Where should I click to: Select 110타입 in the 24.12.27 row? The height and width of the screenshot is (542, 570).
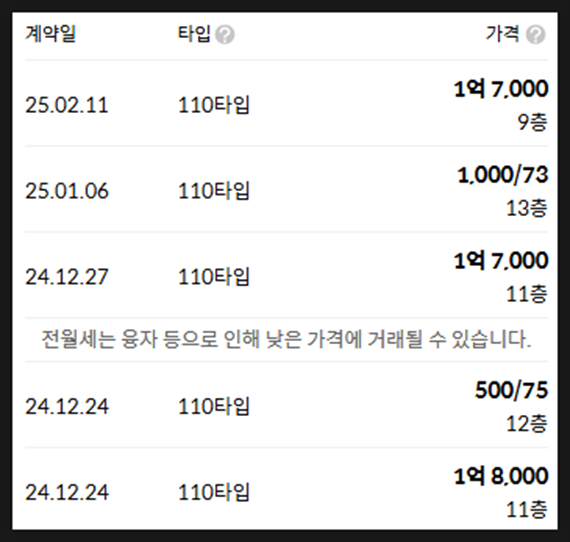214,277
